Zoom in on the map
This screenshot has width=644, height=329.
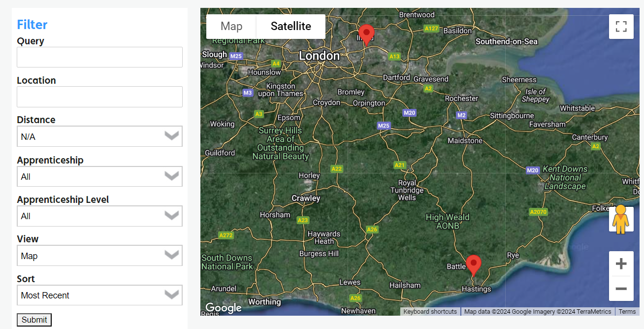621,264
